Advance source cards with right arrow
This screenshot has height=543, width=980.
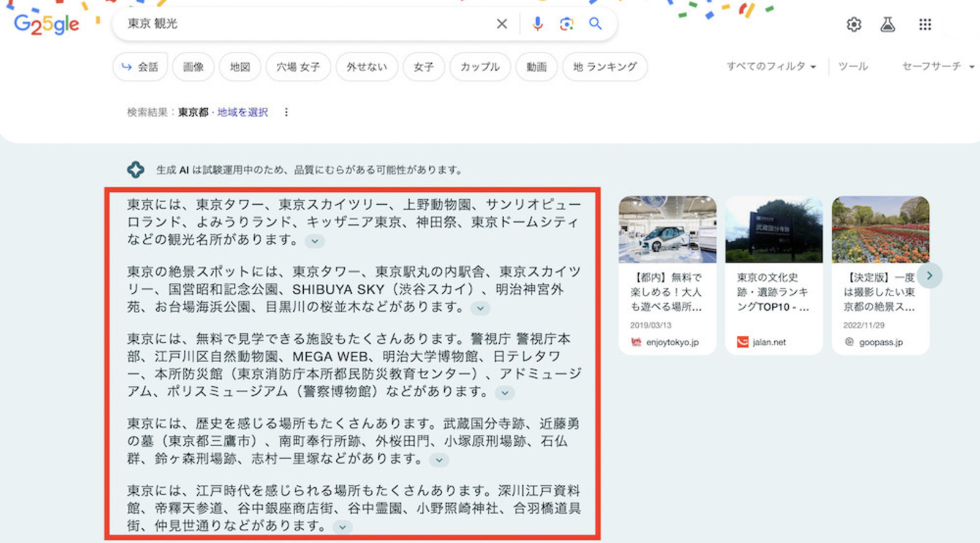pos(929,276)
